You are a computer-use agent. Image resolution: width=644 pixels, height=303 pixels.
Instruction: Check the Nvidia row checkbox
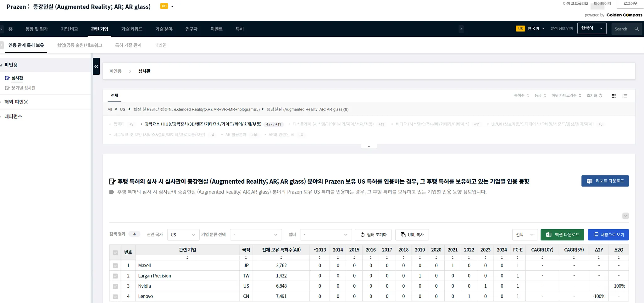115,286
